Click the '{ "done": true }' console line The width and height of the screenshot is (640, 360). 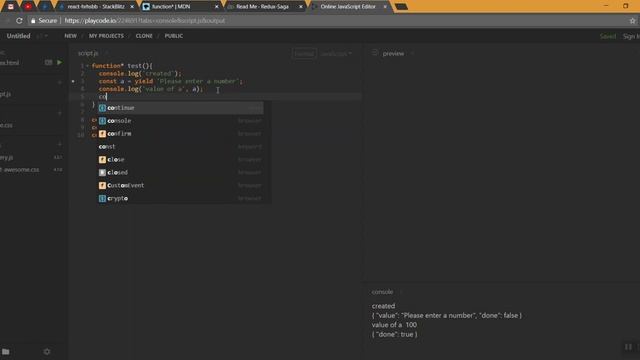[x=394, y=334]
